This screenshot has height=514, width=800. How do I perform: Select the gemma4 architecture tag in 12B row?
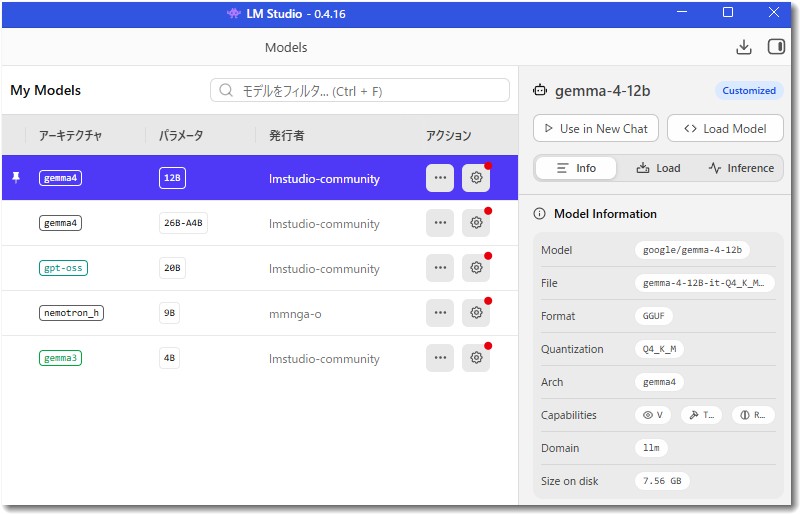point(60,178)
